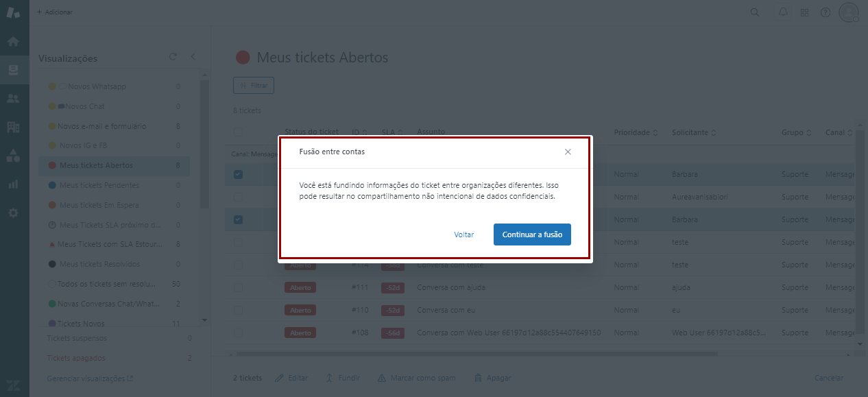Click the Home icon in left sidebar
Viewport: 868px width, 397px height.
tap(13, 41)
